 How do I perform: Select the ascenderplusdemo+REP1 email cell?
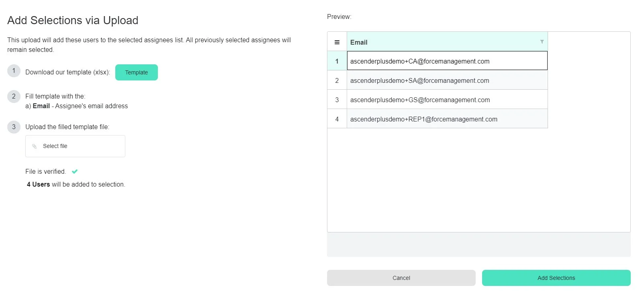pyautogui.click(x=447, y=119)
